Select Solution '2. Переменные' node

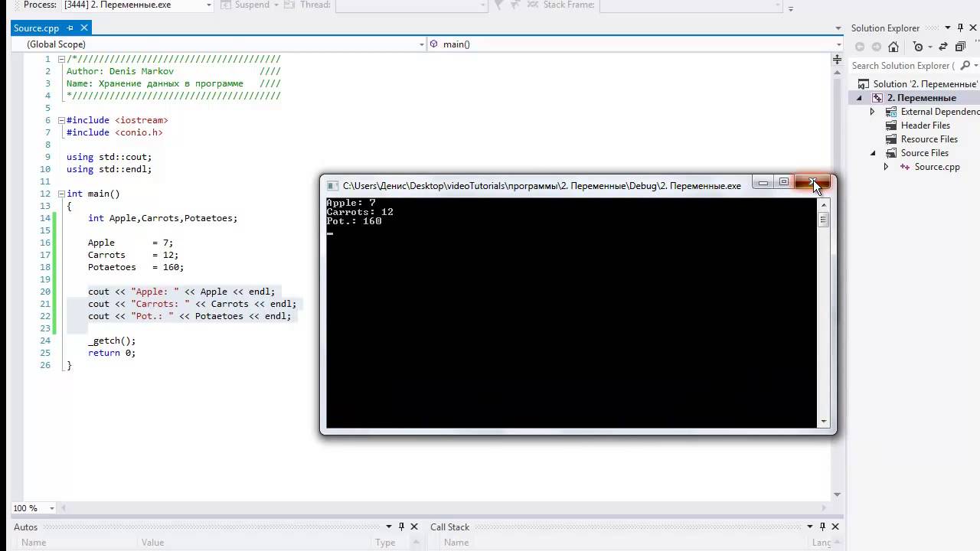(x=919, y=84)
